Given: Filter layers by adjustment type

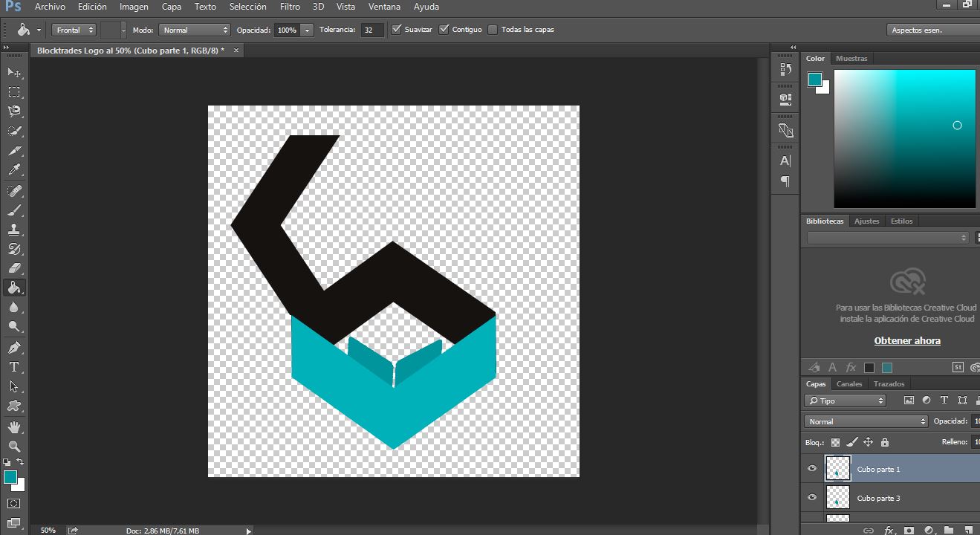Looking at the screenshot, I should coord(927,401).
